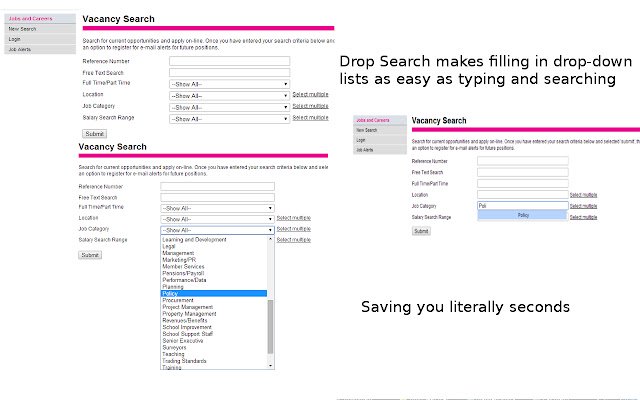The image size is (640, 400).
Task: Click Submit in the Drop Search demo form
Action: 421,231
